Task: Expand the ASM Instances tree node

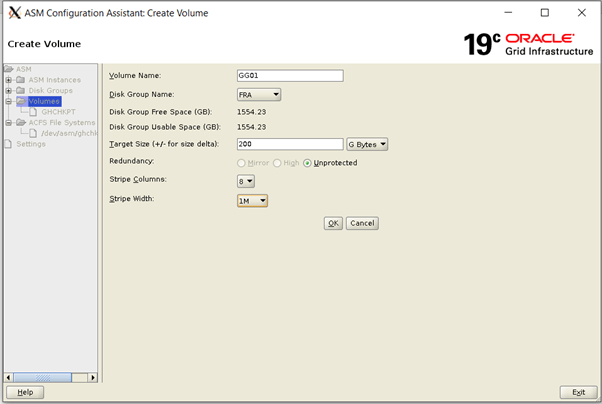Action: pyautogui.click(x=9, y=80)
